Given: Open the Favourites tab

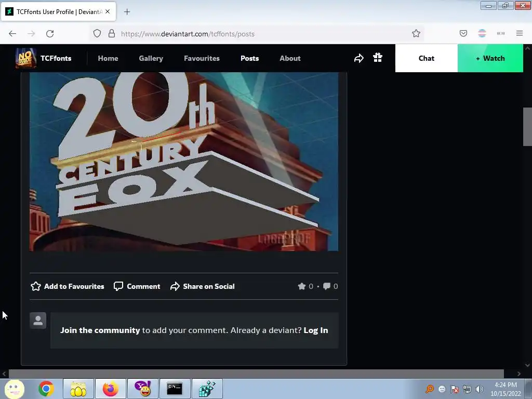Looking at the screenshot, I should 202,58.
